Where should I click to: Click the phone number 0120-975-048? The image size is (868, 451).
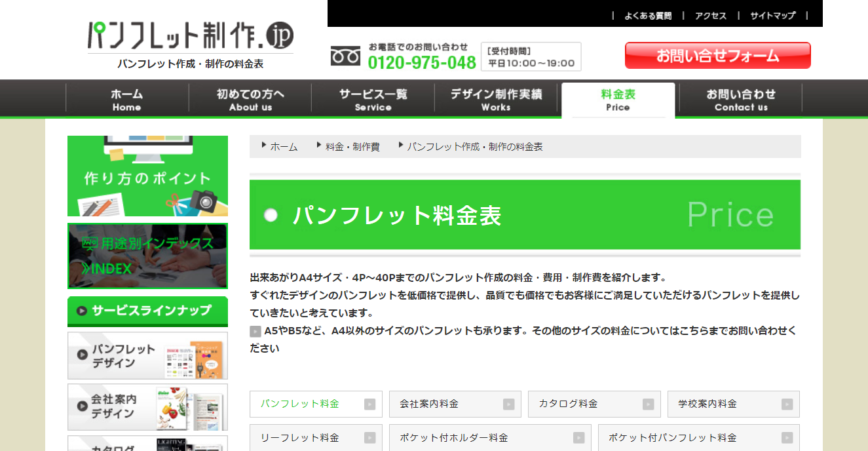tap(422, 62)
